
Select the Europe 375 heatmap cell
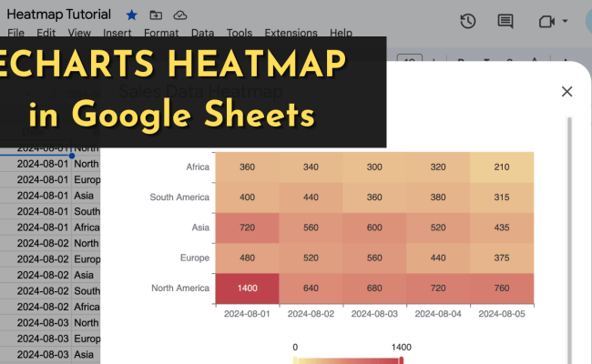coord(502,258)
